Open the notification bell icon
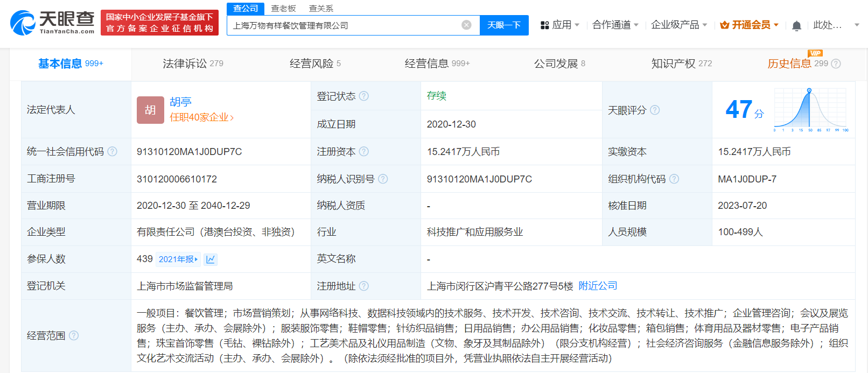The height and width of the screenshot is (373, 868). (x=796, y=25)
